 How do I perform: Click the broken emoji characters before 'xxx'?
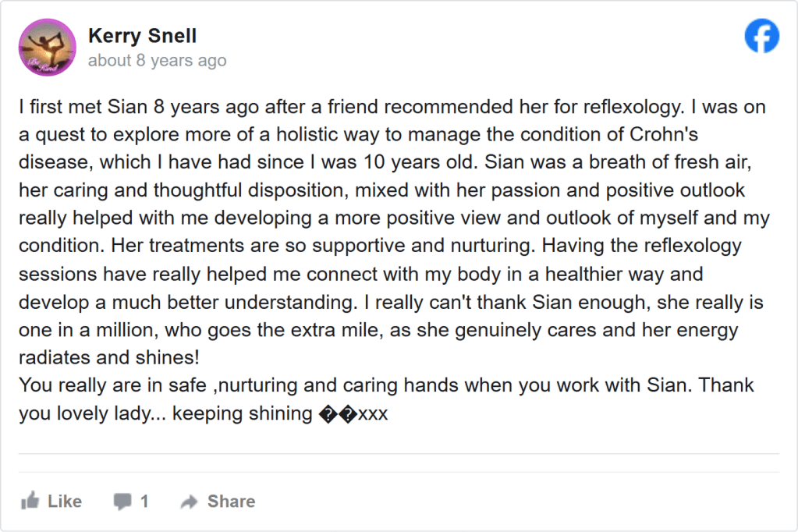338,413
